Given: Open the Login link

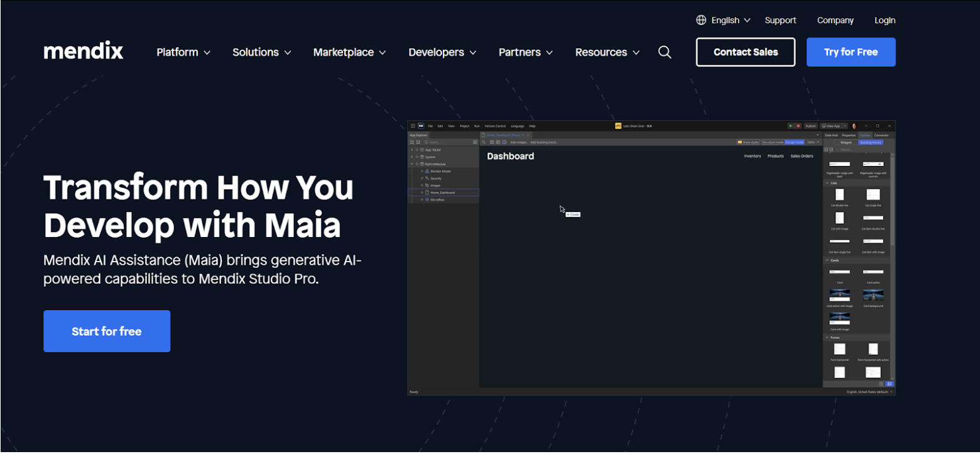Looking at the screenshot, I should [x=885, y=20].
